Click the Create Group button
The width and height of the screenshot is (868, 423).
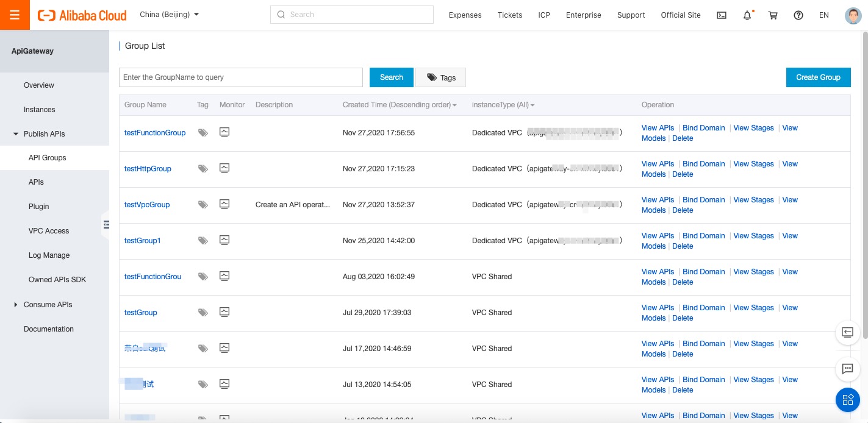pos(818,77)
